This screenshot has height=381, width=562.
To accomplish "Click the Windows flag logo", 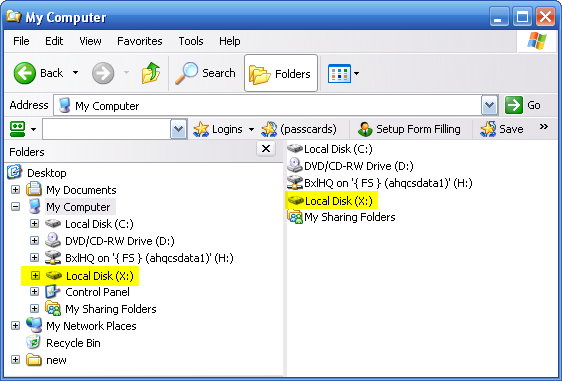I will [537, 40].
